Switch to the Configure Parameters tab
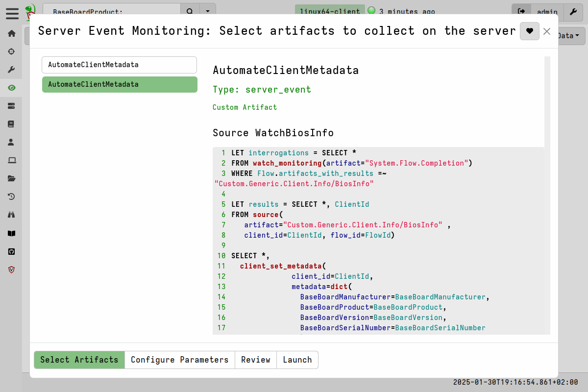The width and height of the screenshot is (588, 392). click(179, 360)
